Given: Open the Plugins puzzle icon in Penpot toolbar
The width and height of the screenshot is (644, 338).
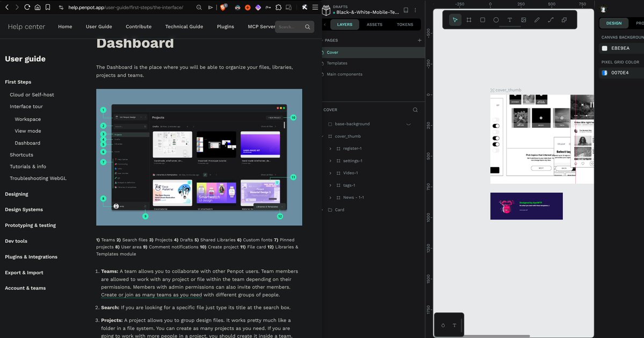Looking at the screenshot, I should (565, 20).
